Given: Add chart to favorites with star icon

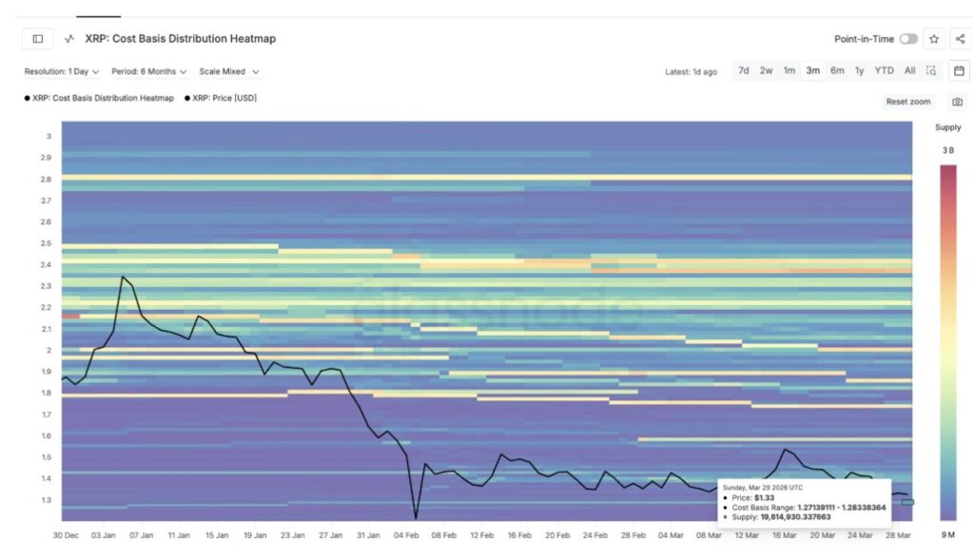Looking at the screenshot, I should coord(934,39).
